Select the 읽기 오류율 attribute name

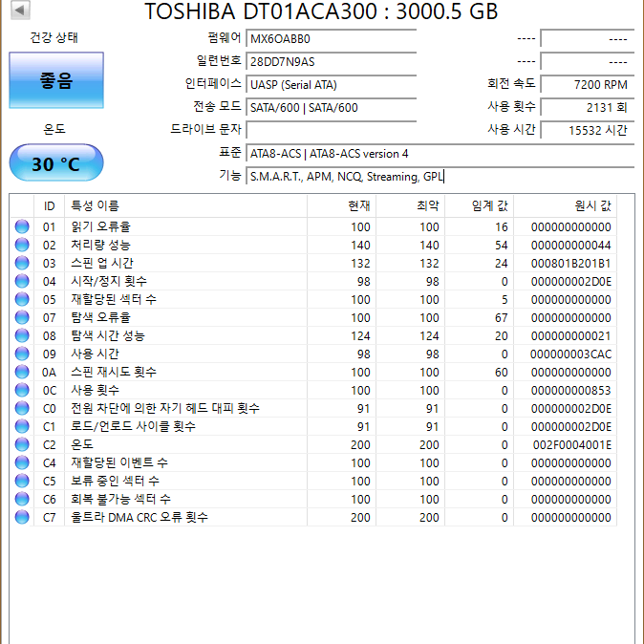point(100,226)
